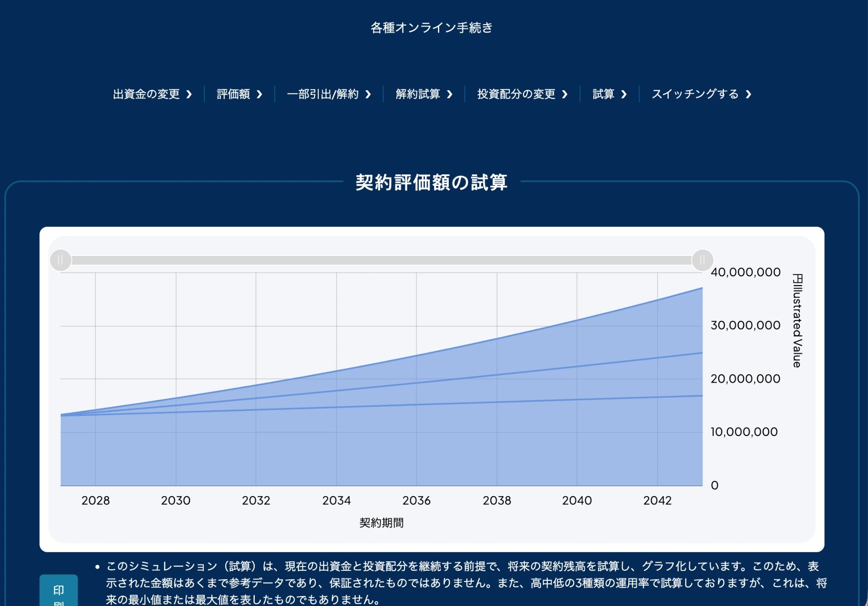868x606 pixels.
Task: Click the 10,000,000 y-axis label
Action: click(x=744, y=432)
